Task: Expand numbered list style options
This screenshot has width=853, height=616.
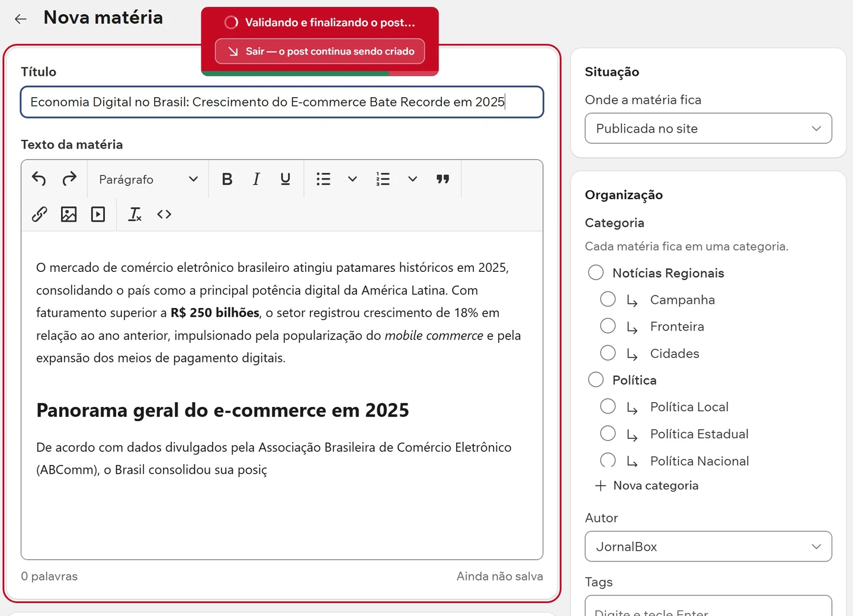Action: (413, 179)
